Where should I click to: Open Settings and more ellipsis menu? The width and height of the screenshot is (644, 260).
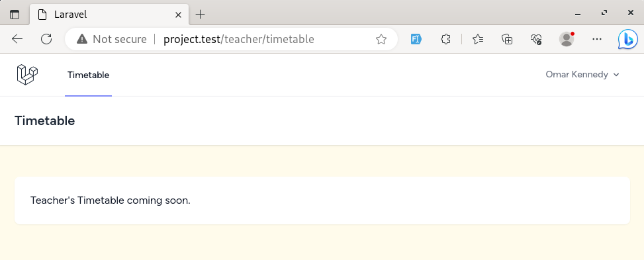597,39
